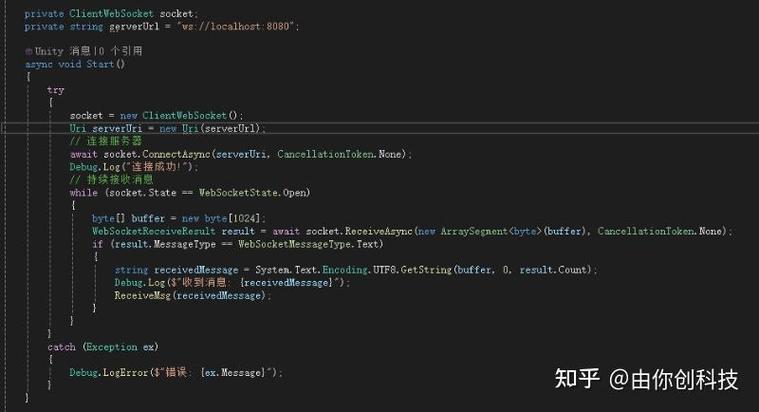Click the Unity icon beside the CodeLens text

pyautogui.click(x=29, y=51)
